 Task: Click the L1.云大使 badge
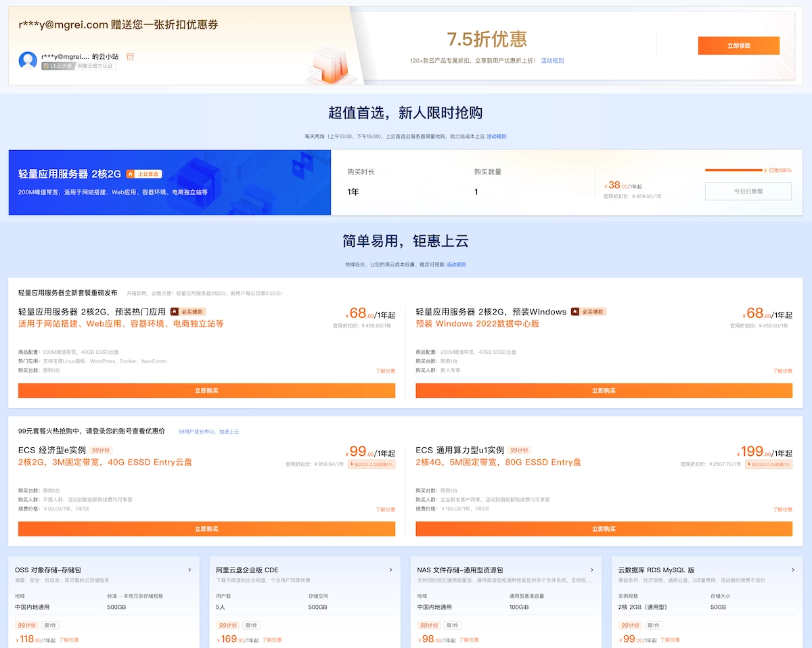(x=58, y=66)
